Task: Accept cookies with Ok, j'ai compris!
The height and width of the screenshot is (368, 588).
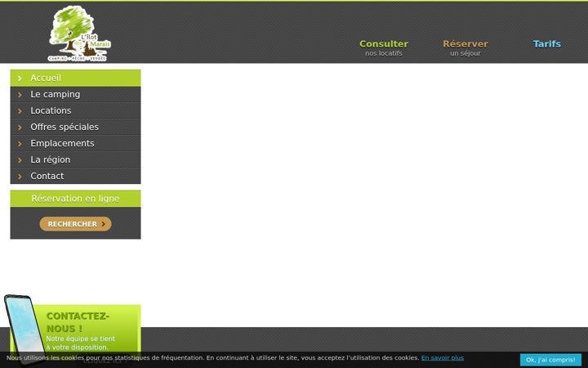Action: [x=550, y=360]
